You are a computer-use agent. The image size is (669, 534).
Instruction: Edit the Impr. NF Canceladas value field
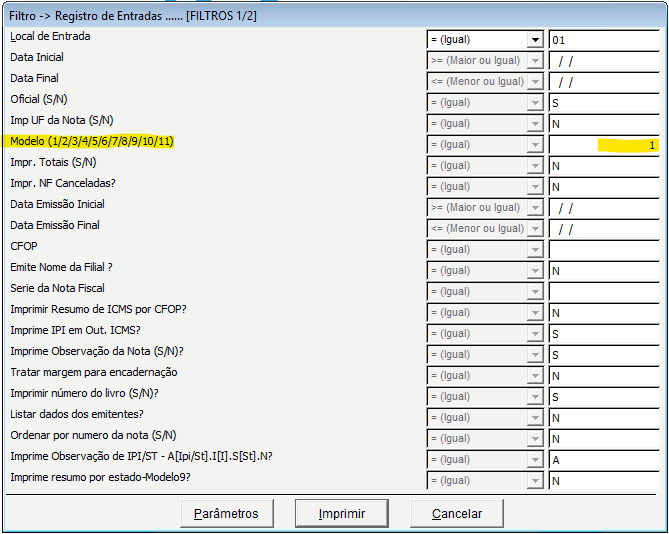[604, 186]
